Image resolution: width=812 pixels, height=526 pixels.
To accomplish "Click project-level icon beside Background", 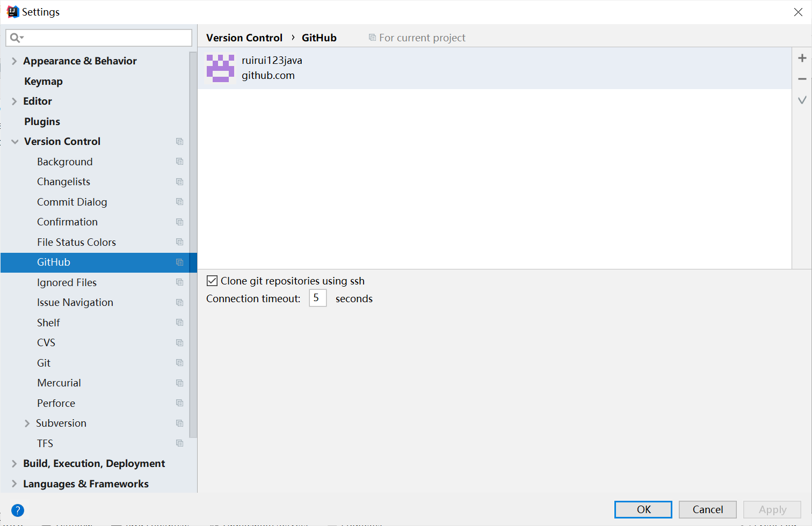I will click(180, 162).
